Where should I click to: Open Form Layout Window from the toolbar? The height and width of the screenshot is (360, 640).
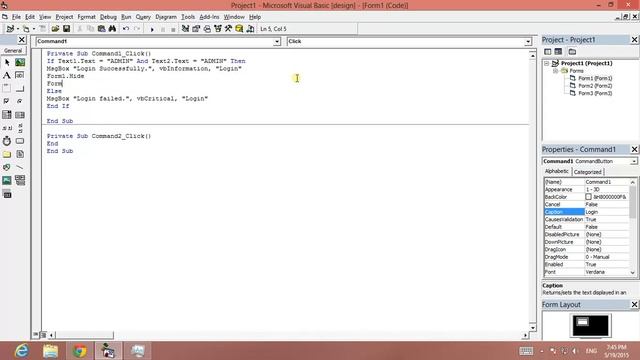point(207,29)
